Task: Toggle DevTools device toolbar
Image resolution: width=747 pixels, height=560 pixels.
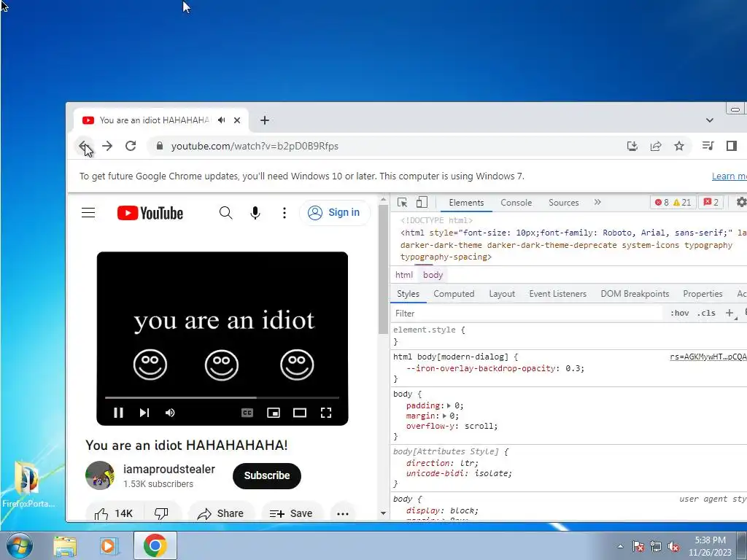Action: 422,203
